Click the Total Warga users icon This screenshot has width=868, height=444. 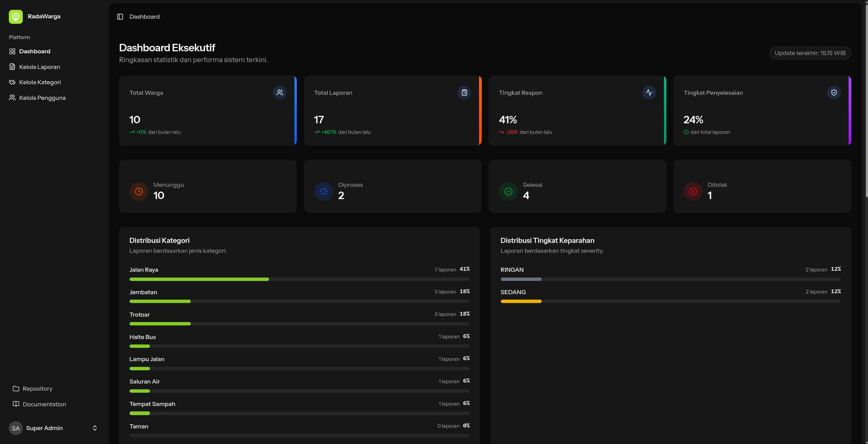(x=279, y=92)
